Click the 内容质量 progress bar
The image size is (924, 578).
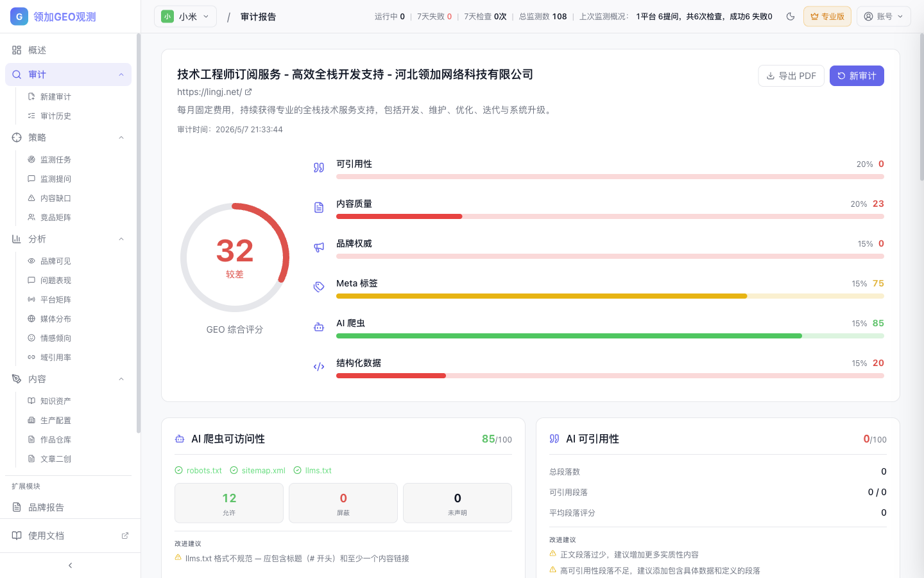610,216
